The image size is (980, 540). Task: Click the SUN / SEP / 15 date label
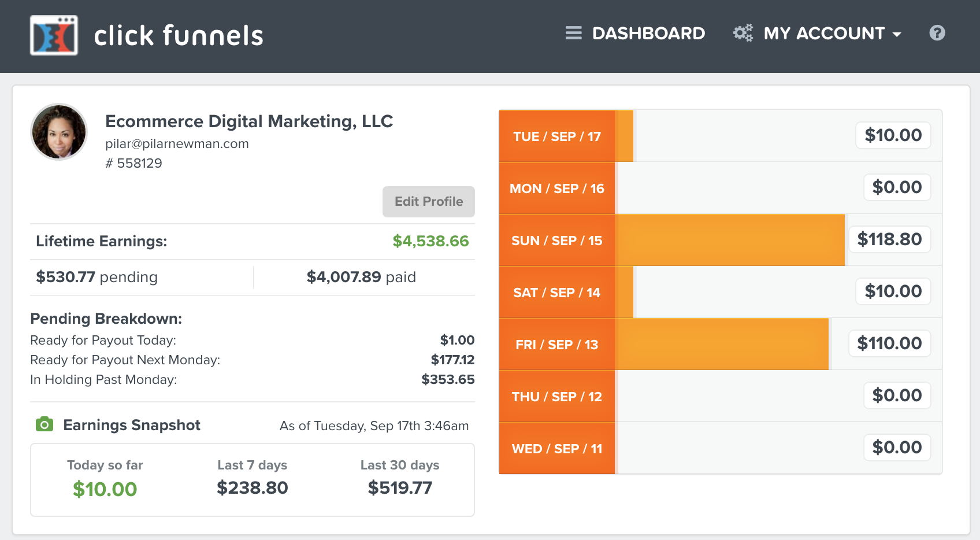click(x=557, y=241)
